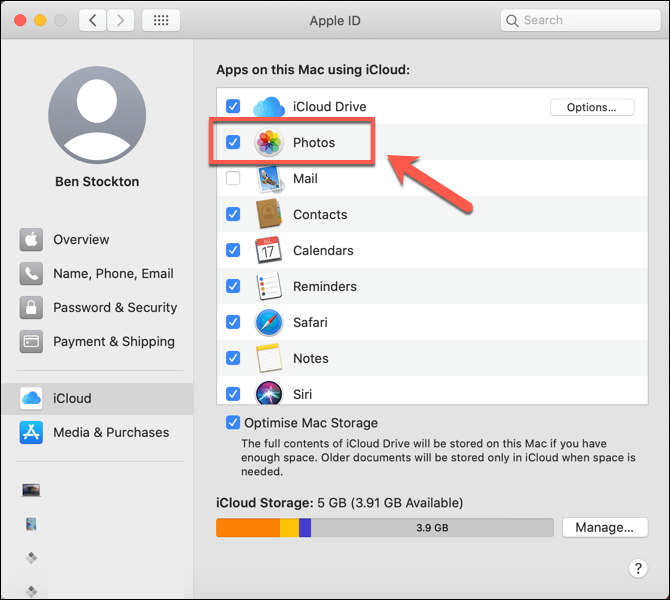Open help with the question mark button

[x=638, y=568]
